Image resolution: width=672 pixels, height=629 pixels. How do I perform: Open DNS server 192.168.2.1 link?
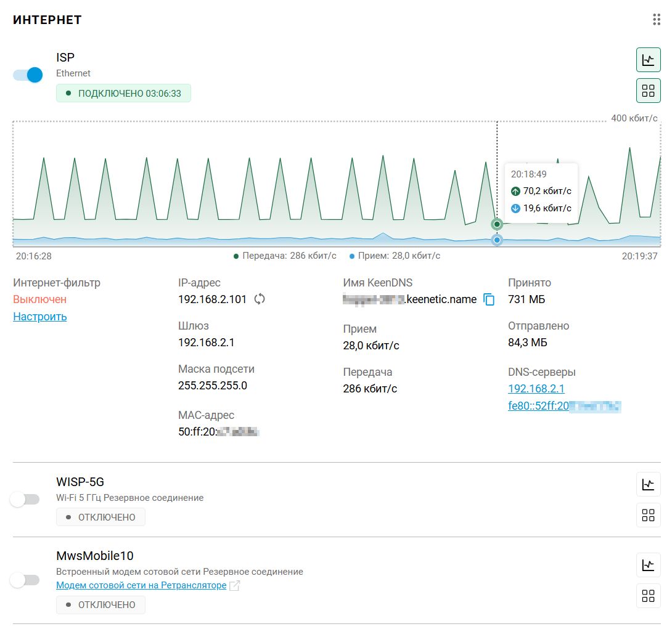[536, 389]
